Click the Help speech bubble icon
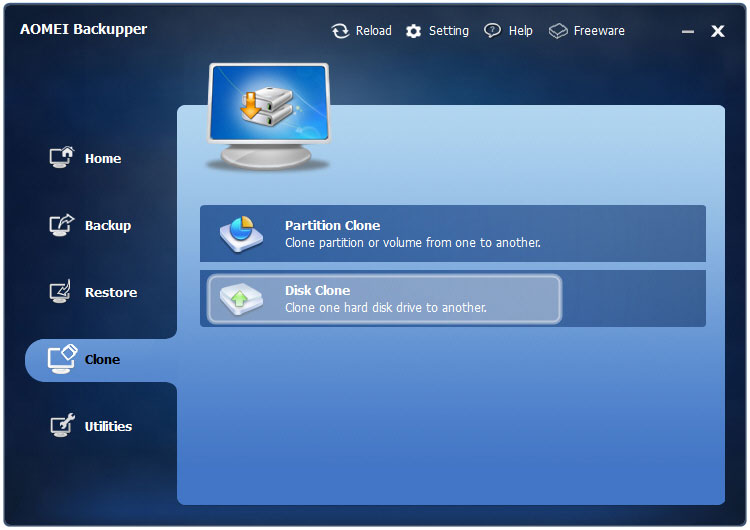Viewport: 750px width, 530px height. point(492,31)
